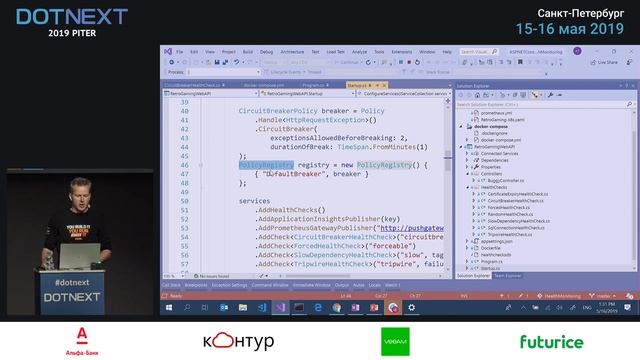This screenshot has width=640, height=360.
Task: Click the bookmark icon in toolbar
Action: click(520, 62)
